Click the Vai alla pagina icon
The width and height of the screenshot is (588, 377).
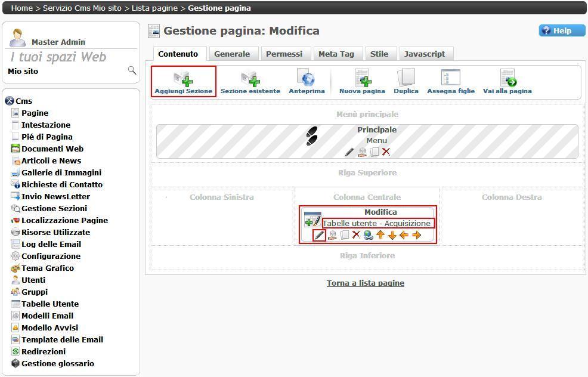507,80
